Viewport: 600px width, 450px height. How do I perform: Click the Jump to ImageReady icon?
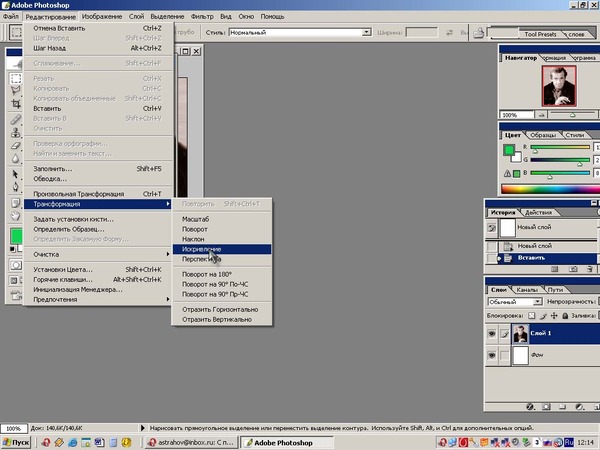point(16,295)
